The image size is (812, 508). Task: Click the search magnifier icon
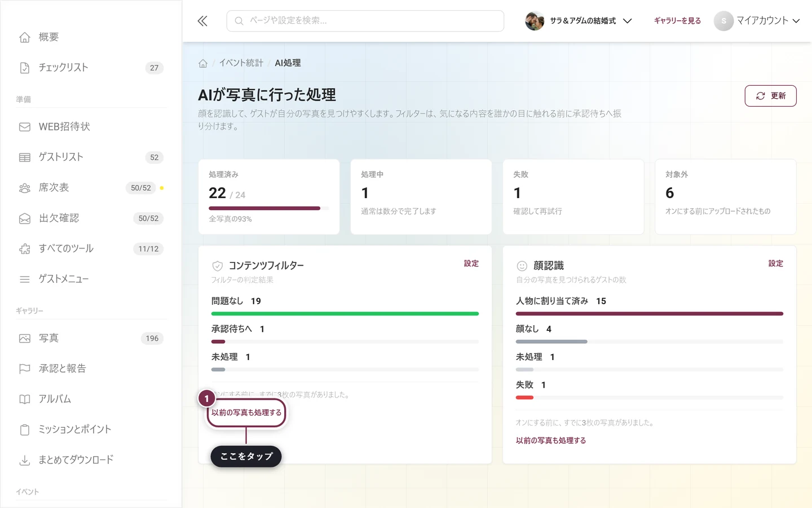click(239, 21)
